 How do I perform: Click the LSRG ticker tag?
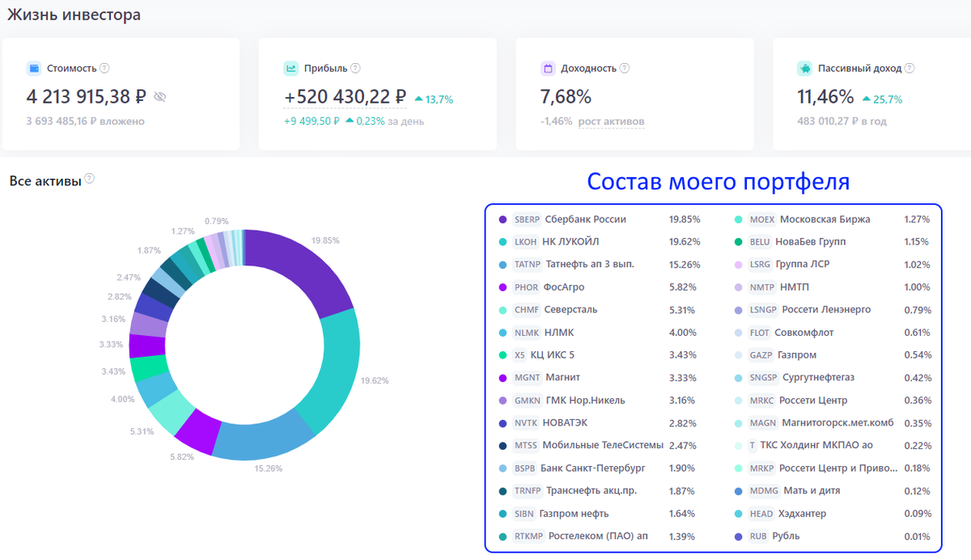tap(761, 265)
